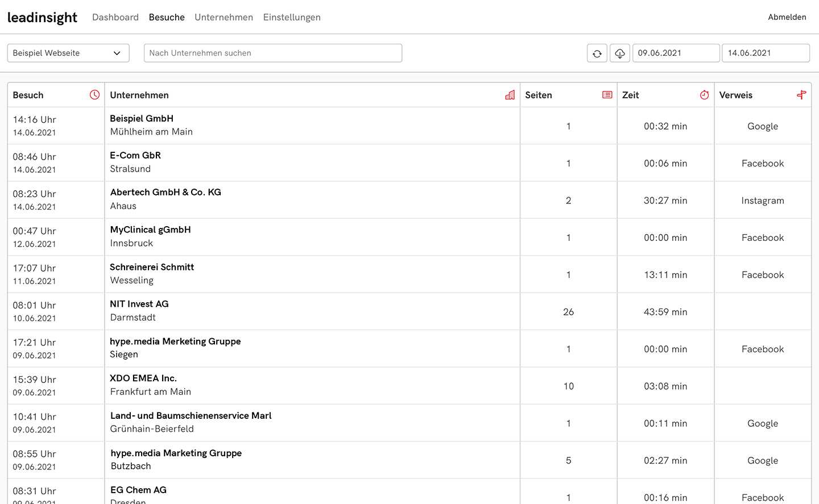
Task: Click the 00:47 Uhr visit time
Action: click(35, 231)
